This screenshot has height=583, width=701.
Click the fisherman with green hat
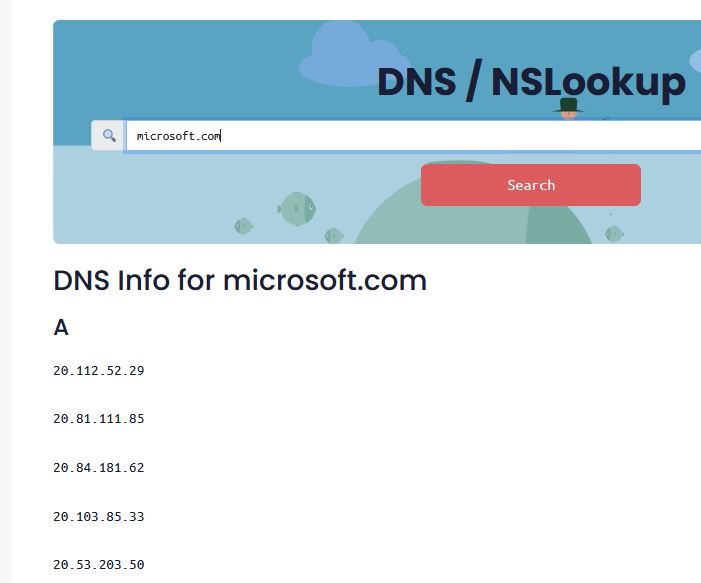[x=568, y=109]
